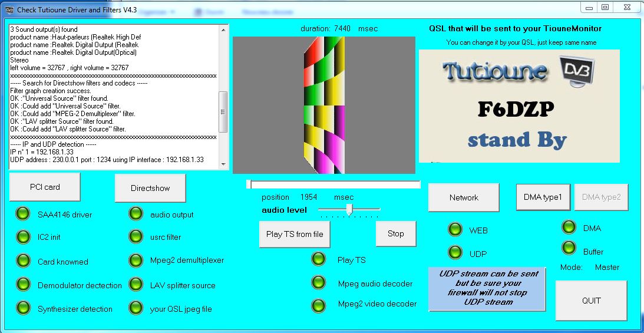Click the audio level slider handle
The height and width of the screenshot is (333, 644).
349,209
